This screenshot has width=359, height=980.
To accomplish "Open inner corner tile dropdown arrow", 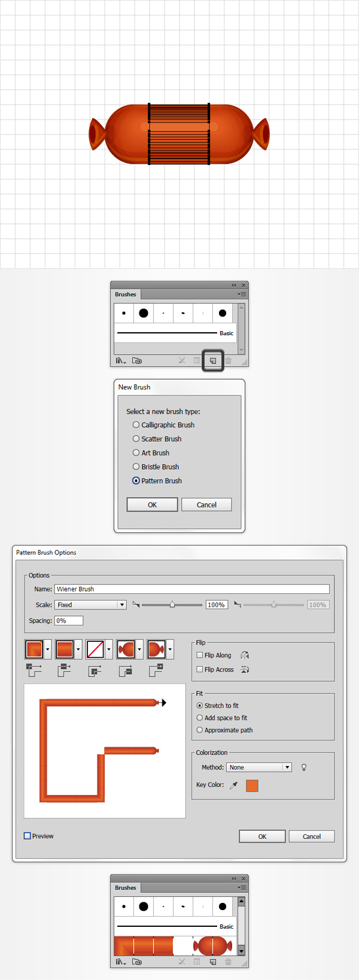I will (x=109, y=649).
